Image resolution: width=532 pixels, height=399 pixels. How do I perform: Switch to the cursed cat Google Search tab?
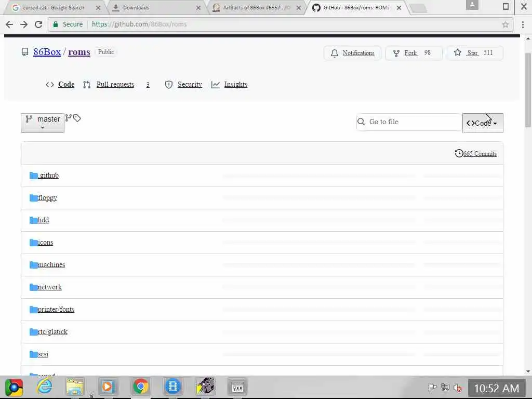(x=54, y=7)
